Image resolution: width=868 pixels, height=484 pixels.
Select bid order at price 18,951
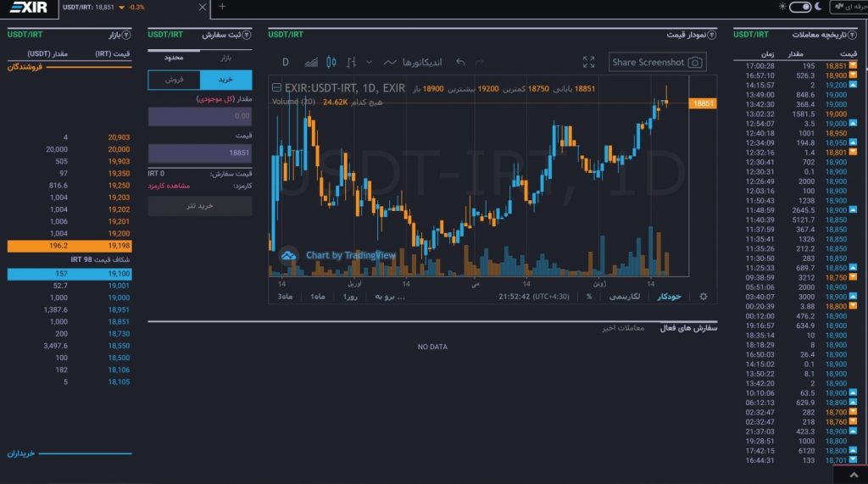click(70, 309)
